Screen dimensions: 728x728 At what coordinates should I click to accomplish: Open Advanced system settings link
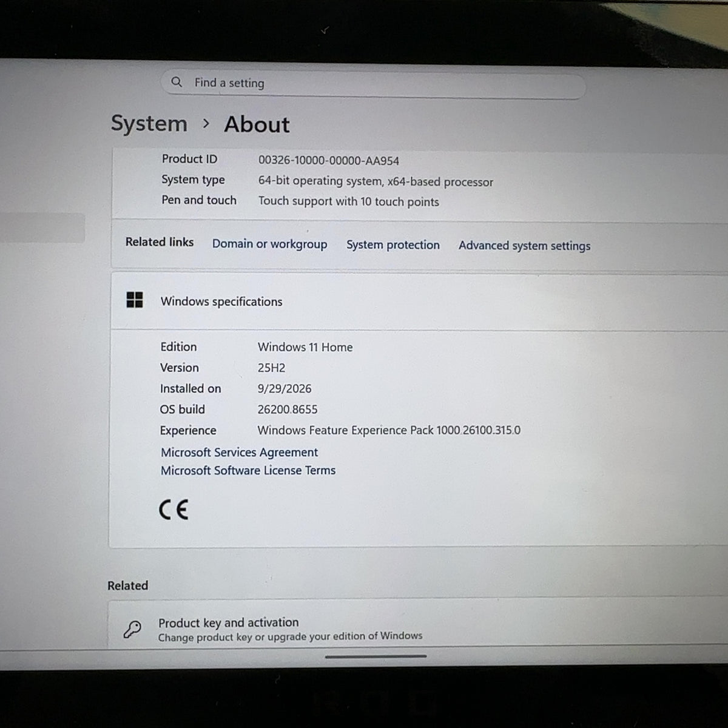(x=524, y=246)
